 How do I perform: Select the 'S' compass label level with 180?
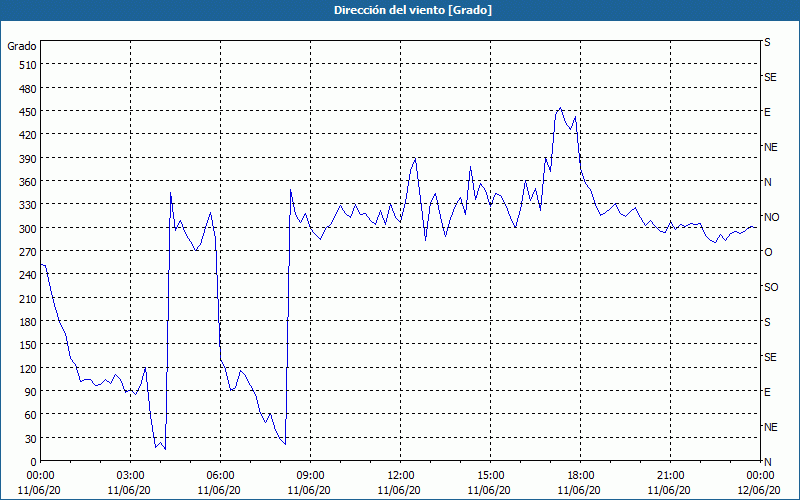767,322
